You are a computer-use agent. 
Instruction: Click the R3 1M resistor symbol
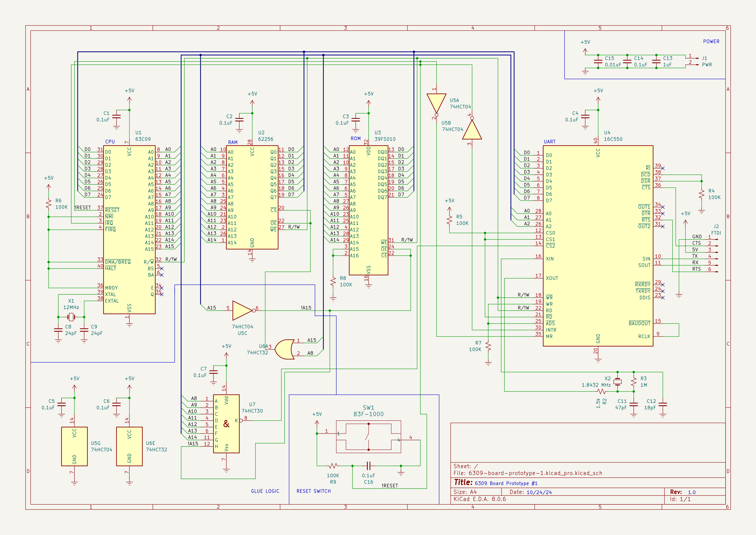tap(634, 382)
